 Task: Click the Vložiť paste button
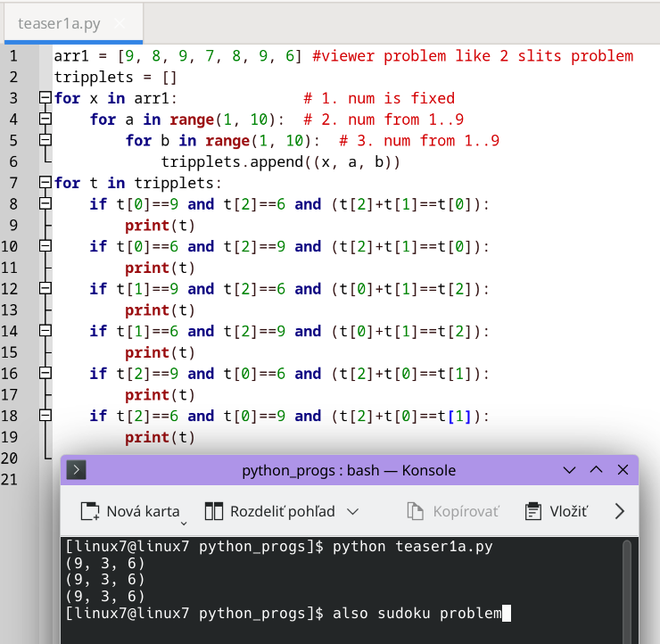coord(556,511)
